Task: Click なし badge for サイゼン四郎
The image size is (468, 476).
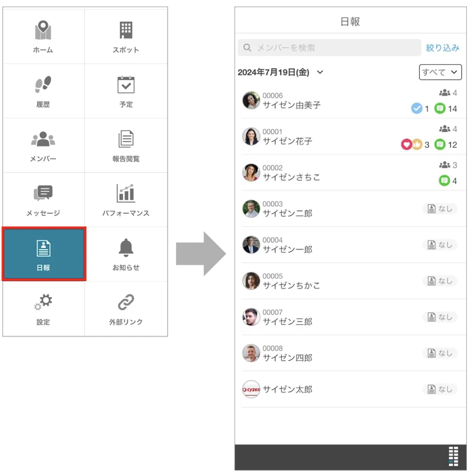Action: (x=440, y=353)
